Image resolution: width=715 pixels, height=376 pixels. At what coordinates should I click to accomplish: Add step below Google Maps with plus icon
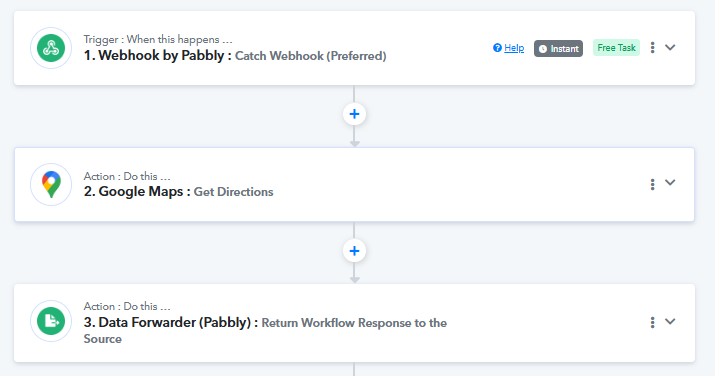coord(354,251)
